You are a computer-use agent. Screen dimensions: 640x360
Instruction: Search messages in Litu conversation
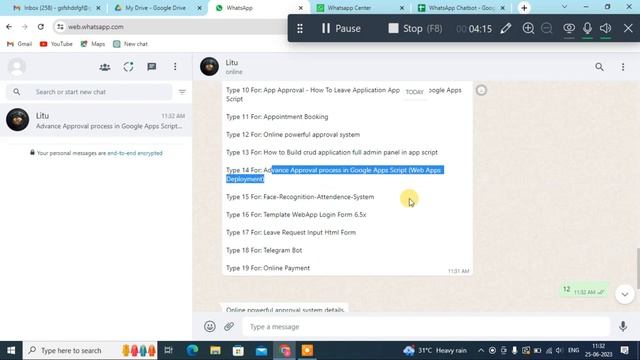599,67
